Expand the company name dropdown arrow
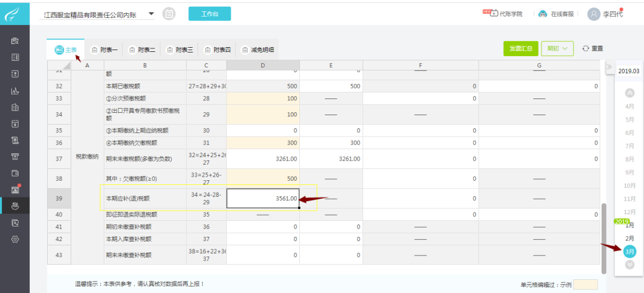 [x=151, y=14]
